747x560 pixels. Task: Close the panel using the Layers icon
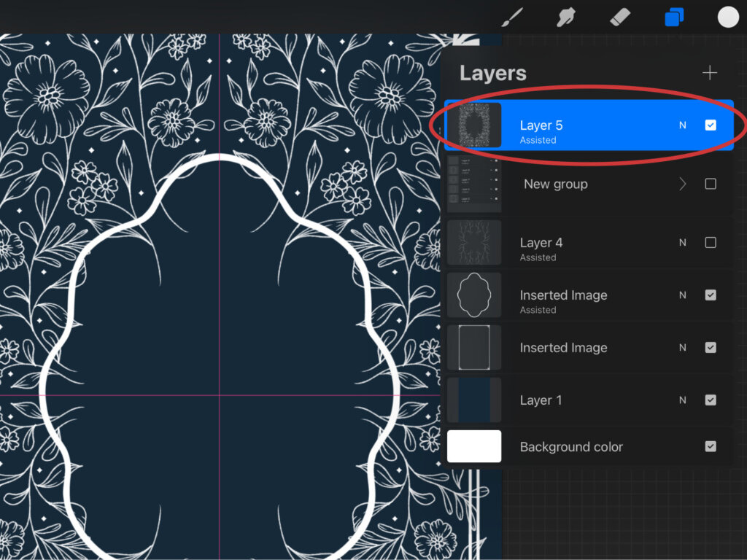coord(674,17)
